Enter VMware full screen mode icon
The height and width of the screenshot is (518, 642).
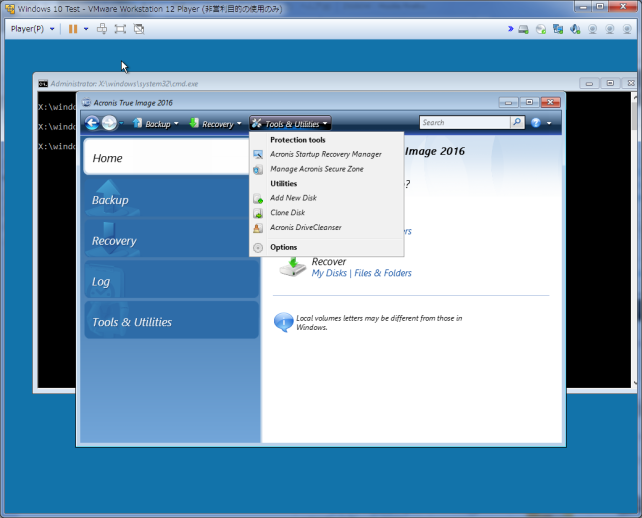(x=120, y=29)
